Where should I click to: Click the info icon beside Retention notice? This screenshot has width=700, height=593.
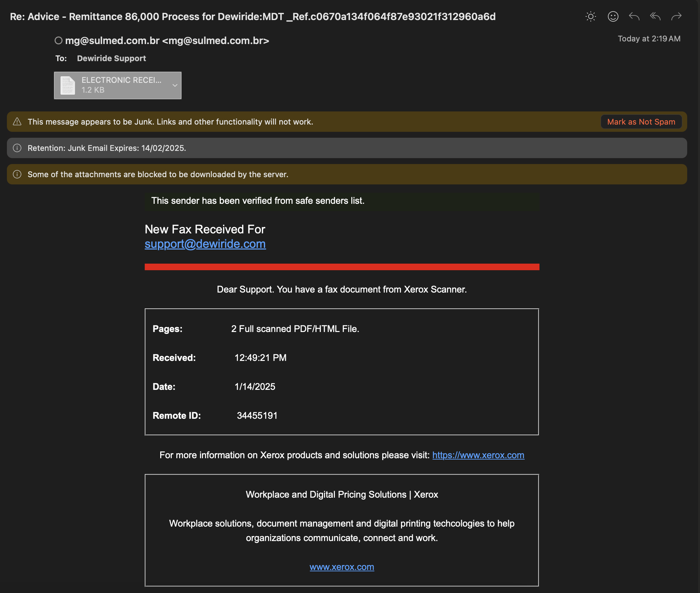pos(17,148)
